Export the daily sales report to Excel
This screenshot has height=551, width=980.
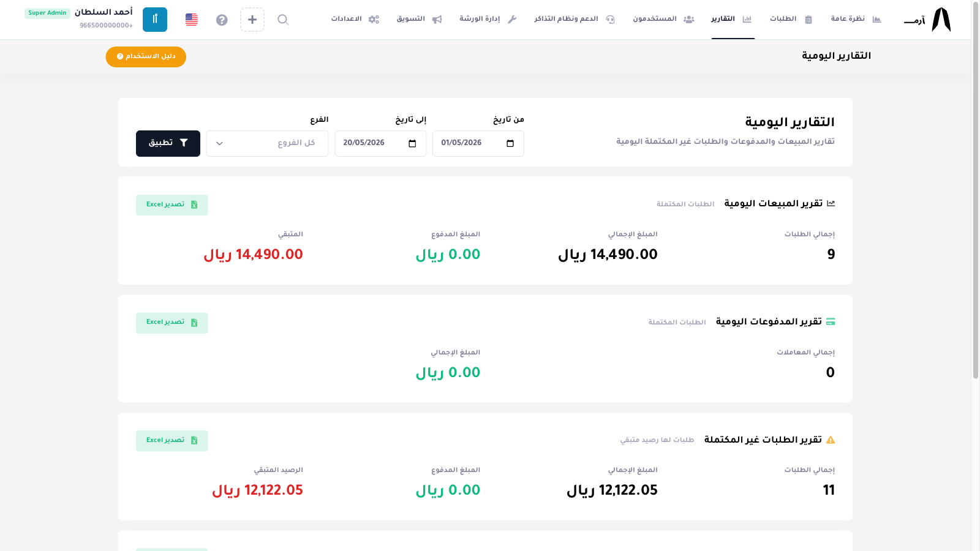(x=172, y=204)
